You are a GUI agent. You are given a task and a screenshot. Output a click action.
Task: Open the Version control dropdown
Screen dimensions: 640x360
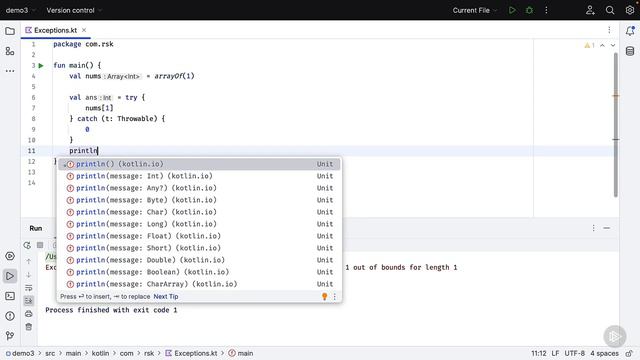(x=74, y=10)
